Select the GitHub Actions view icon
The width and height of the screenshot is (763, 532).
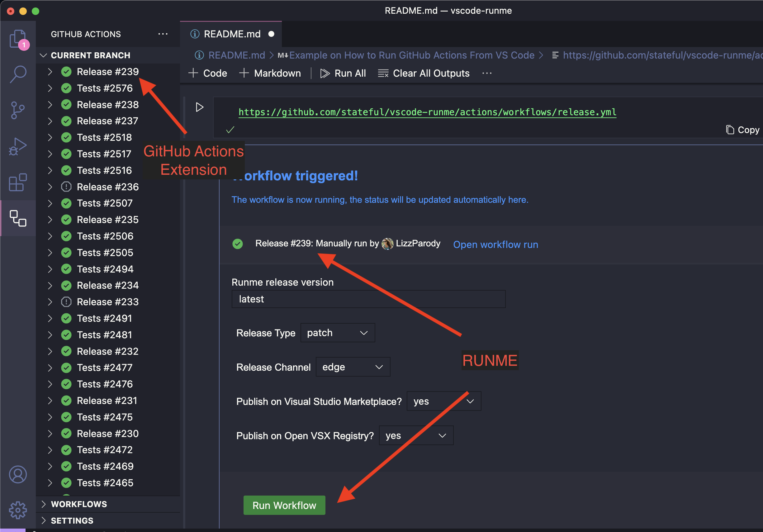coord(18,218)
